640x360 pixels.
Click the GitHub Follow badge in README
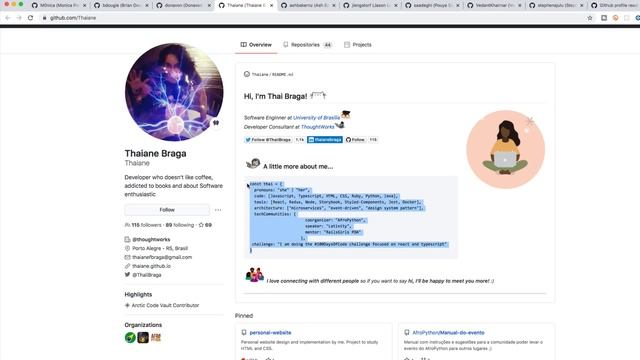(356, 140)
